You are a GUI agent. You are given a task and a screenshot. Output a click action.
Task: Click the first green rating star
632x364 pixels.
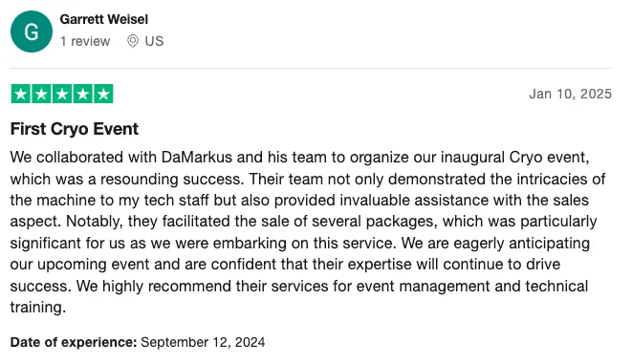(20, 94)
